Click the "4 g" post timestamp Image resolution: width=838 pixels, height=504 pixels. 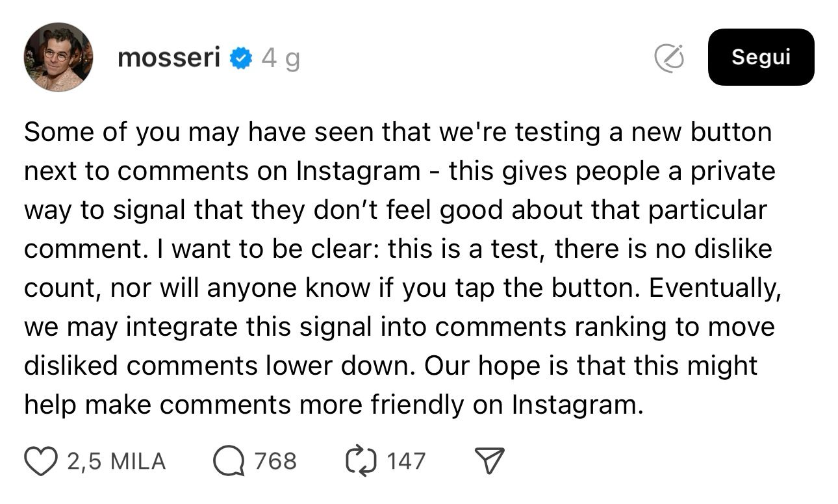pyautogui.click(x=281, y=59)
